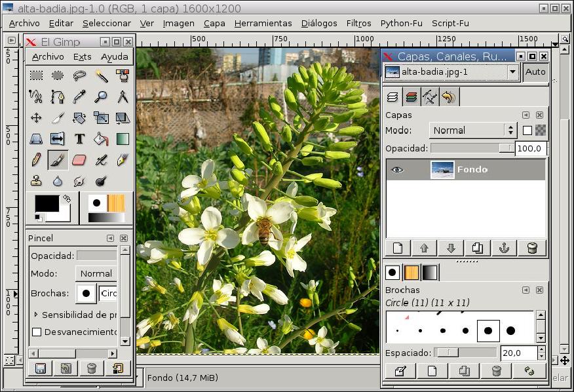Select the Perspective tool
The image size is (574, 392).
coord(36,139)
